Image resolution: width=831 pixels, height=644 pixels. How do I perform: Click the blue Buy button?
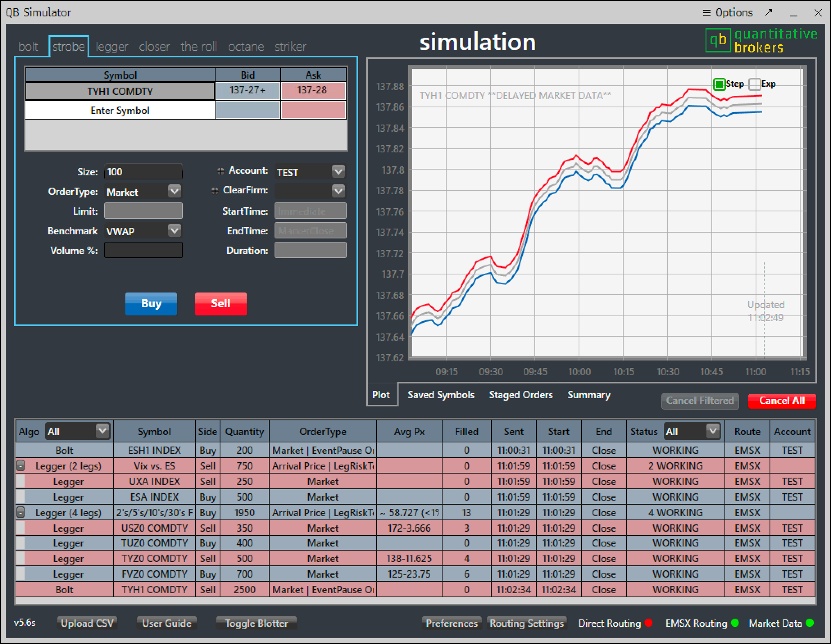(x=151, y=304)
